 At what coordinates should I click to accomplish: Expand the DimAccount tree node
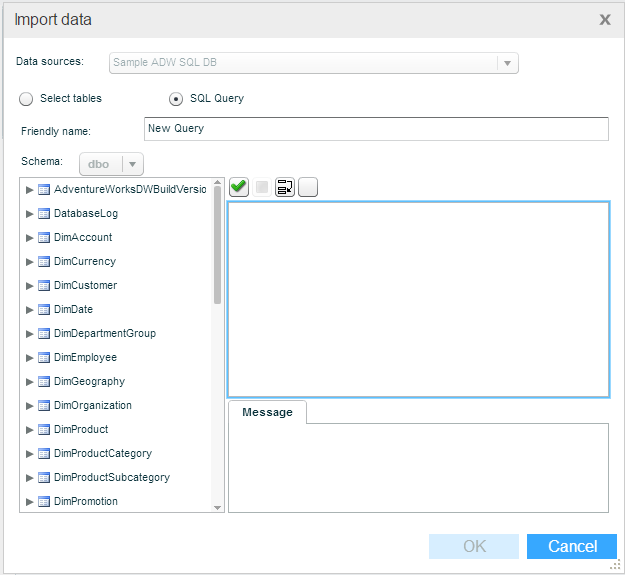pos(30,238)
